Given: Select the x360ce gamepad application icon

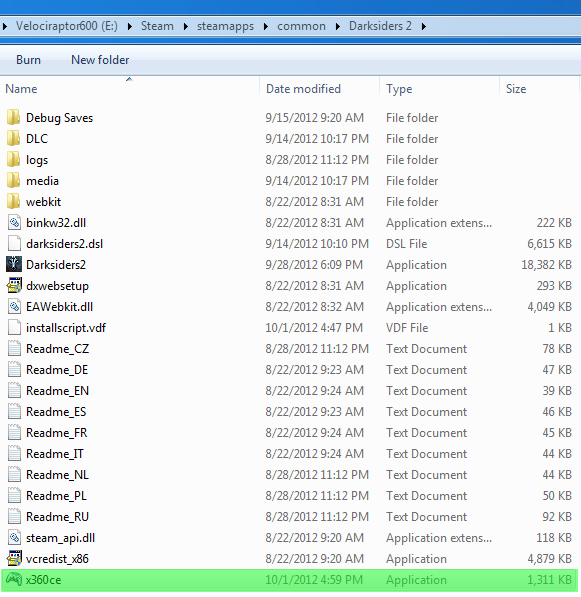Looking at the screenshot, I should 14,579.
